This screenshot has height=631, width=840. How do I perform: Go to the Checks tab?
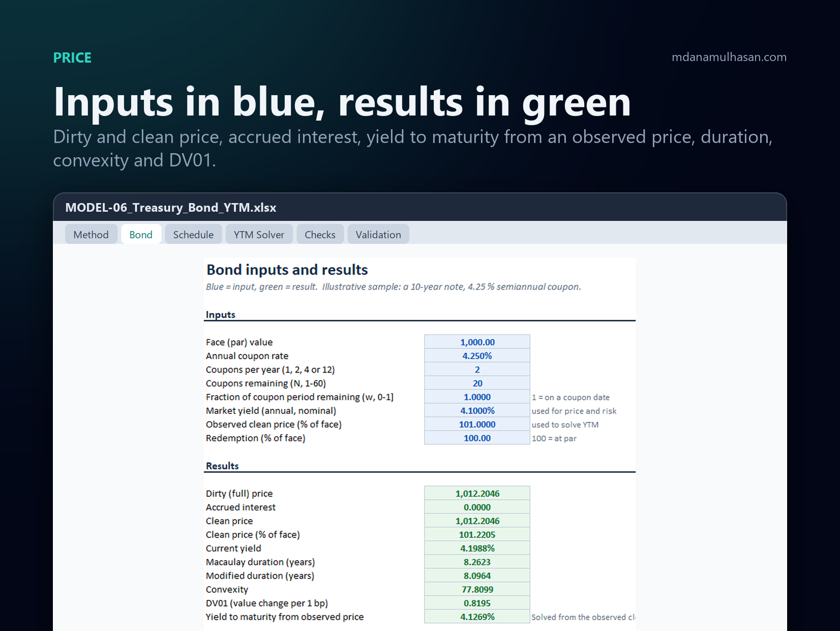(x=320, y=235)
